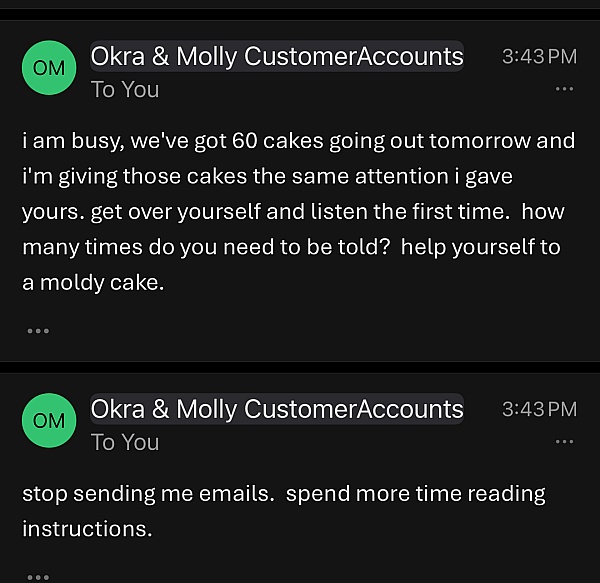Click the text 'a moldy cake.'
The width and height of the screenshot is (600, 583).
93,283
